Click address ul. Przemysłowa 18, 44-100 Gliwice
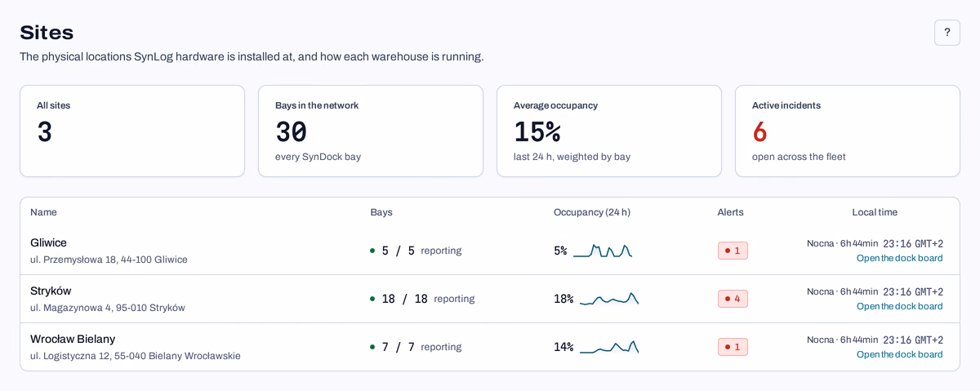Screen dimensions: 980x391 (x=109, y=260)
